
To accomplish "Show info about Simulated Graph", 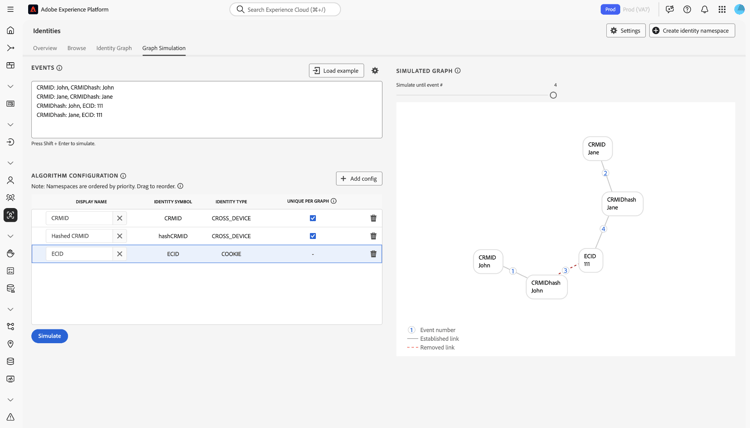I will [458, 71].
